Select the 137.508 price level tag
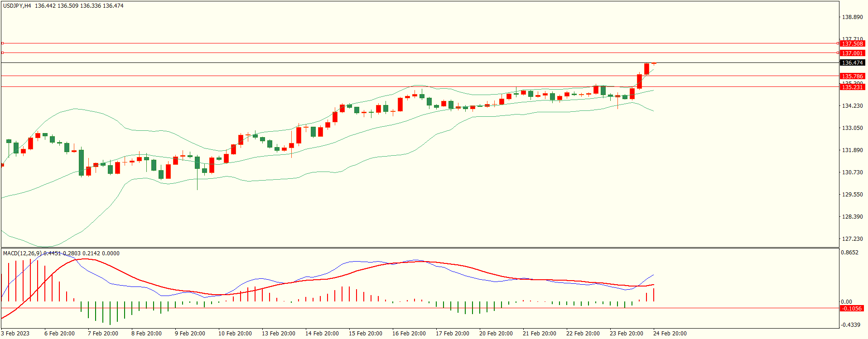Viewport: 868px width, 339px height. 852,44
